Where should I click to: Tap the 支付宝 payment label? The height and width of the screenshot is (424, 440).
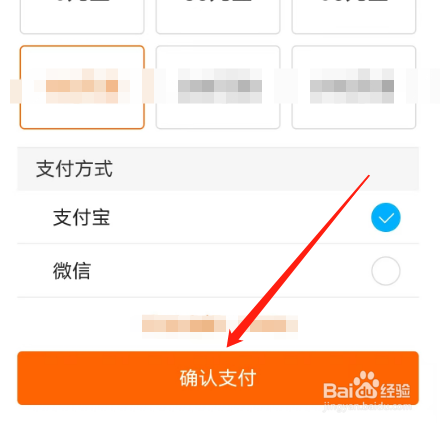point(81,217)
